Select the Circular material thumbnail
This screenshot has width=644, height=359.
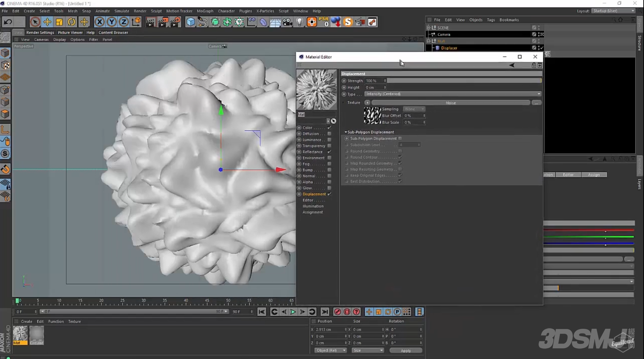[x=37, y=335]
